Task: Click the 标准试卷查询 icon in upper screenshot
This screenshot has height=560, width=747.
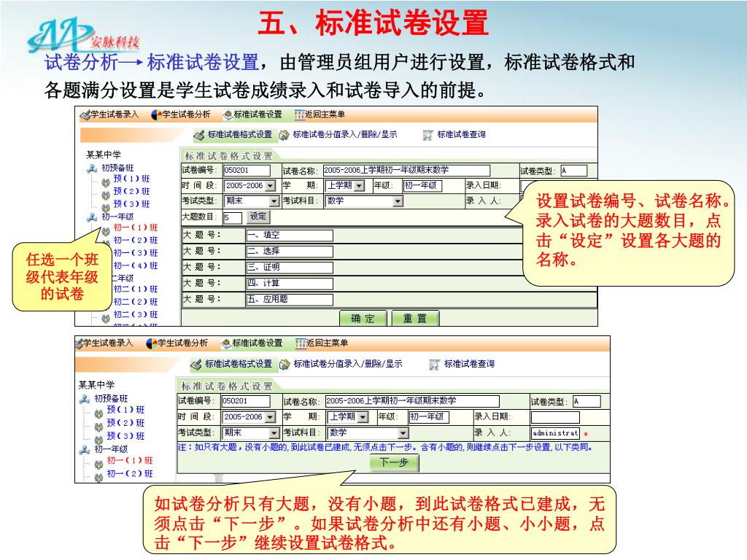Action: 427,135
